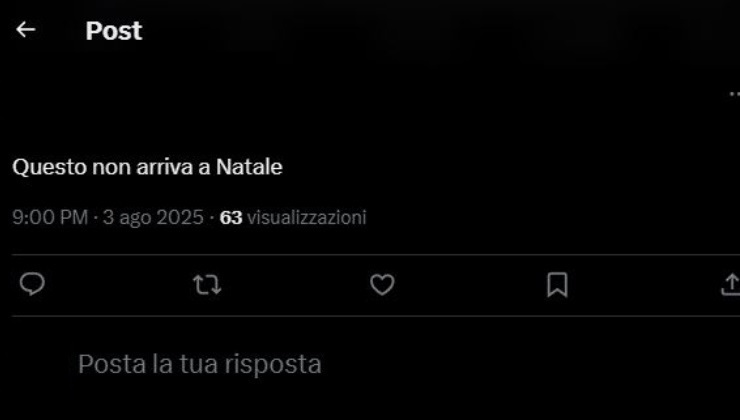Click the 'Post' header title
Image resolution: width=740 pixels, height=420 pixels.
tap(114, 31)
